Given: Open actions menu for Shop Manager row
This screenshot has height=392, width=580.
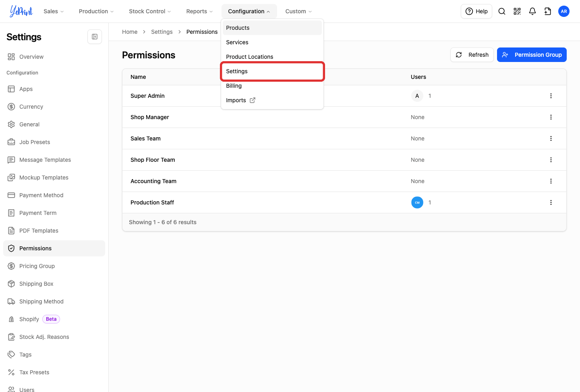Looking at the screenshot, I should 551,117.
